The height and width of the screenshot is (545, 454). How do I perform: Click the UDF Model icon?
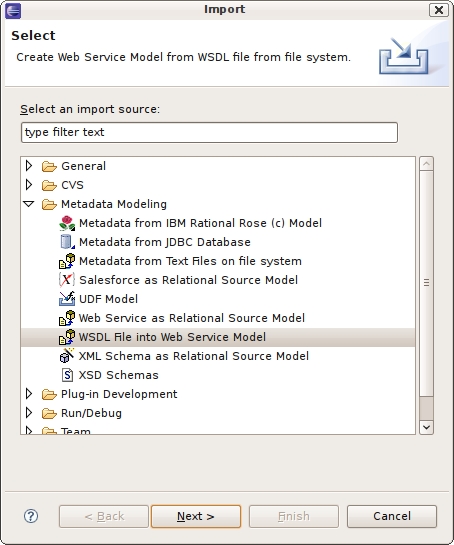(x=67, y=299)
